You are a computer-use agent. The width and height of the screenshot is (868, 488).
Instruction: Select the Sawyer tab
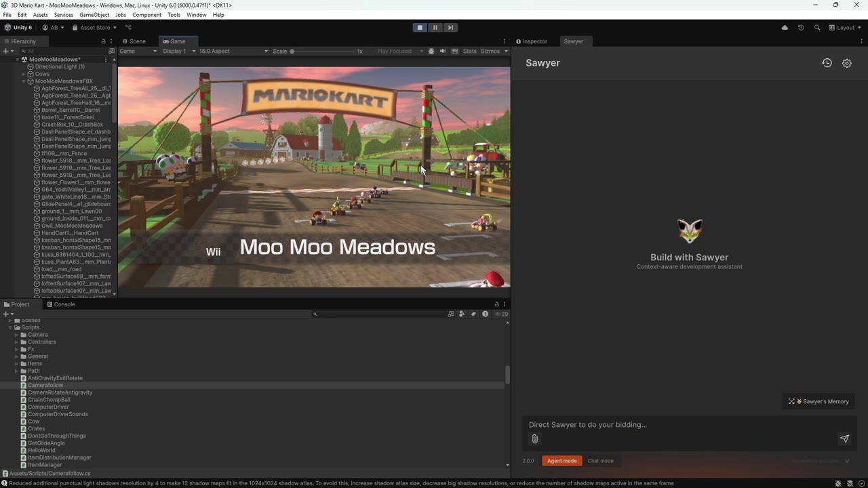pos(573,41)
